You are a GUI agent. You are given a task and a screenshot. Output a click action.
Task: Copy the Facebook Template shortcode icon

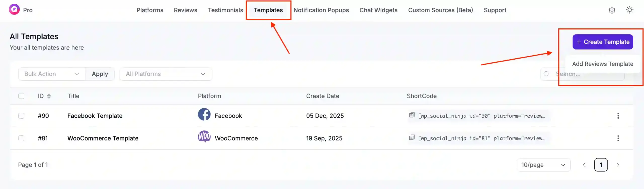[412, 115]
